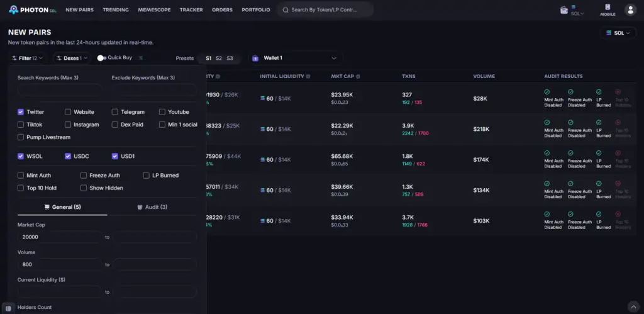Click the Mobile phone icon
644x314 pixels.
pyautogui.click(x=607, y=8)
